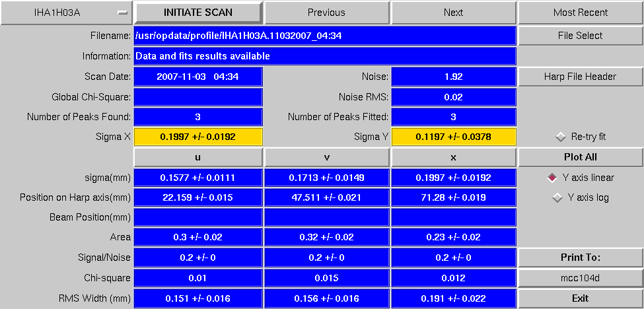Click RMS Width 0.191 +/- 0.022
Viewport: 644px width, 309px height.
pyautogui.click(x=453, y=298)
